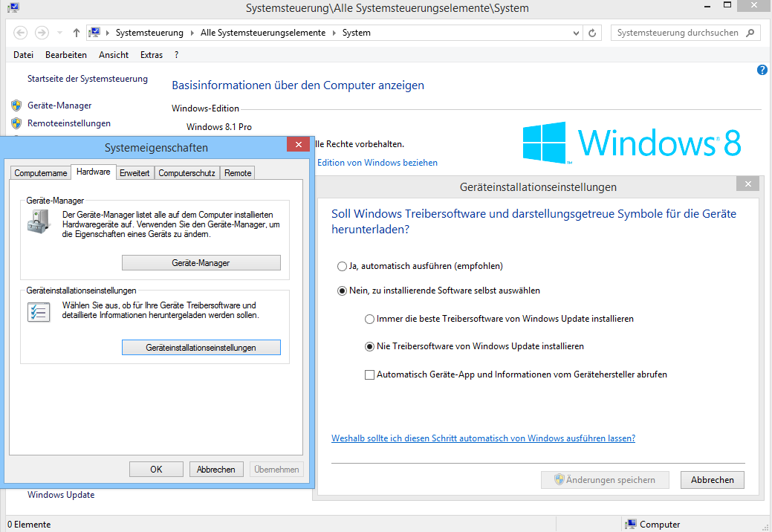The width and height of the screenshot is (772, 532).
Task: Open the ? help menu
Action: click(176, 55)
